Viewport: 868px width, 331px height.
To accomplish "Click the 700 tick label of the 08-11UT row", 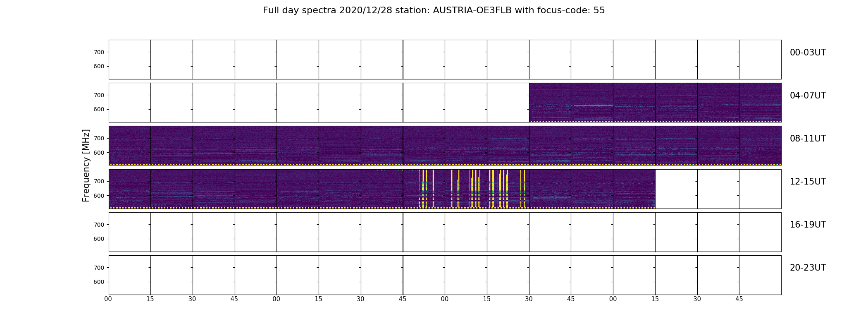I will (99, 138).
